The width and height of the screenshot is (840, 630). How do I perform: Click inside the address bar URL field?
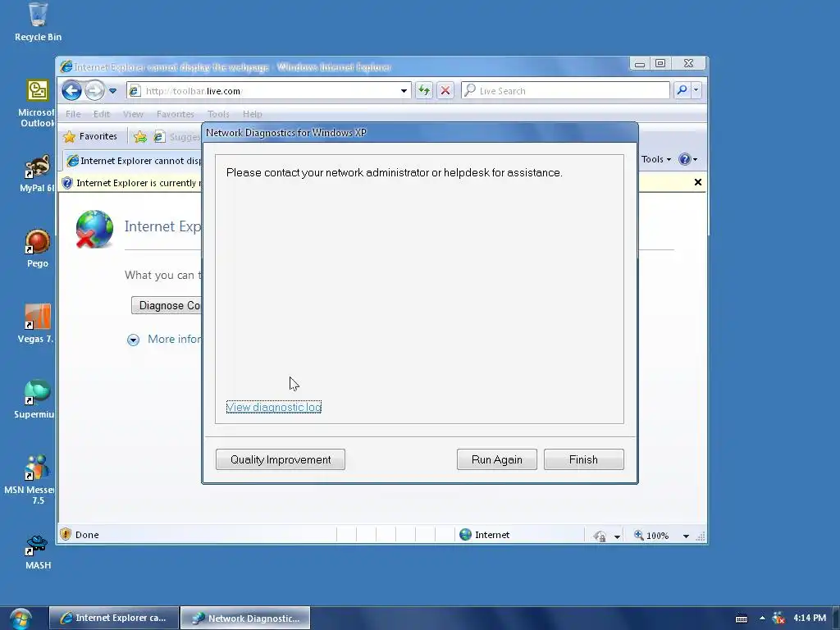coord(268,91)
